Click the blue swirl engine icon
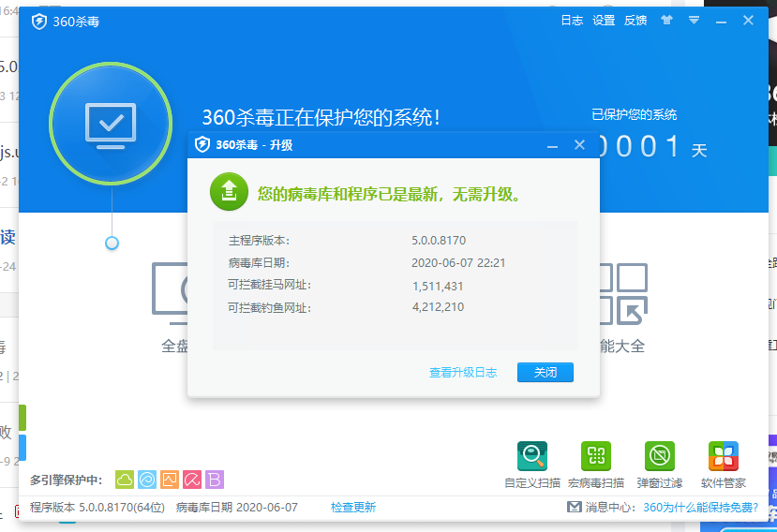Screen dimensions: 777x532 coord(147,480)
